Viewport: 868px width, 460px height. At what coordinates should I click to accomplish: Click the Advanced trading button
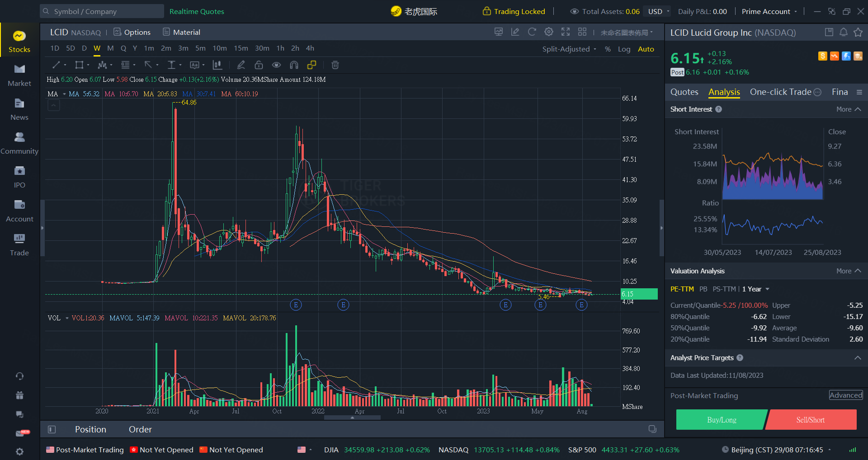tap(846, 395)
